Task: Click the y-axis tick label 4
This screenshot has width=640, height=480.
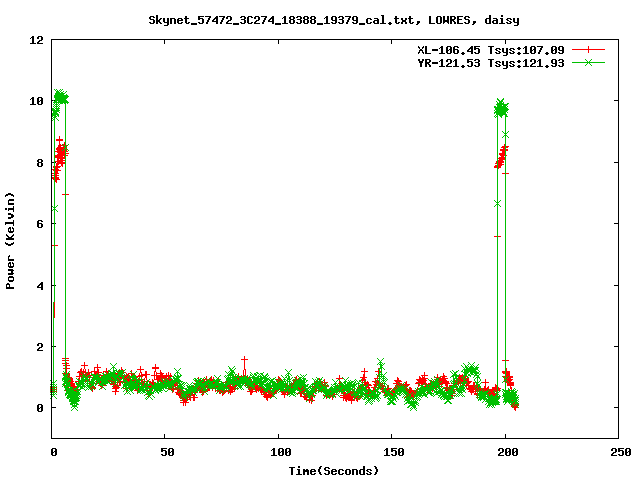Action: pos(40,286)
